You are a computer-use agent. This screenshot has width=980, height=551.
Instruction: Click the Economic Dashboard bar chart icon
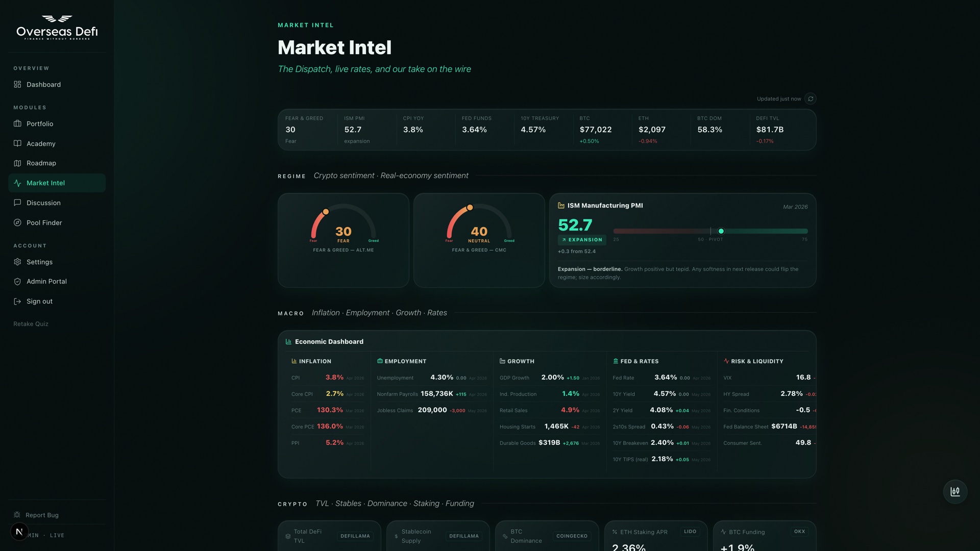288,341
